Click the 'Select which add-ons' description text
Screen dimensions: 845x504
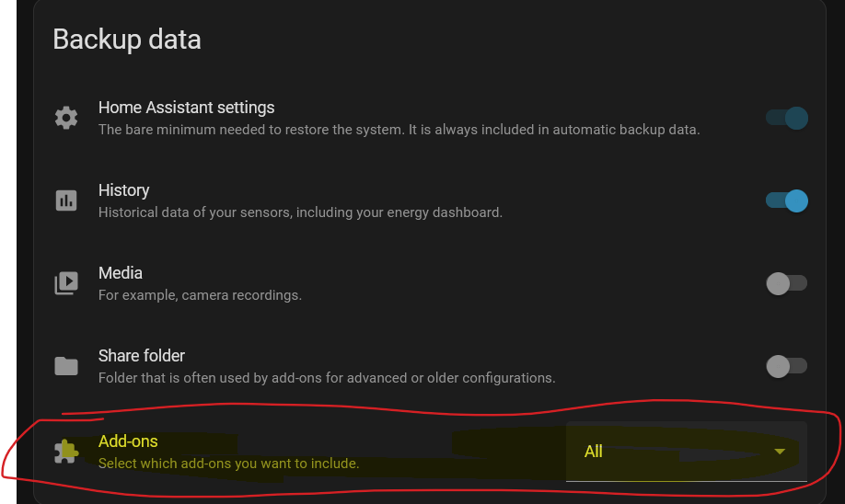tap(228, 464)
